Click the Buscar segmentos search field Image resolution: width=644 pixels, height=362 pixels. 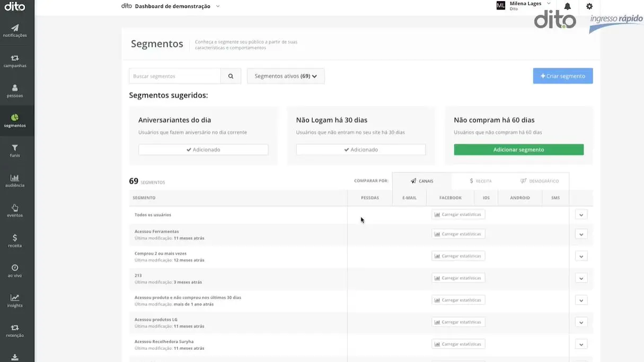(x=175, y=76)
